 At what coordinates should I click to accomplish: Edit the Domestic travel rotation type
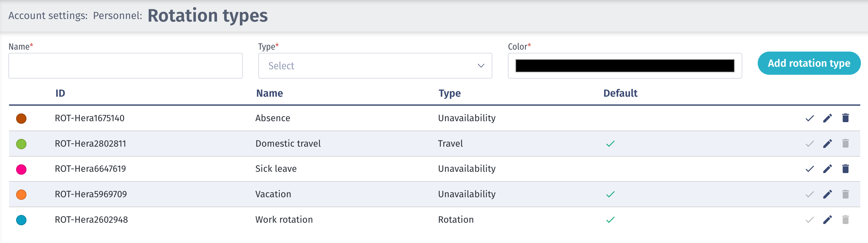(x=827, y=144)
